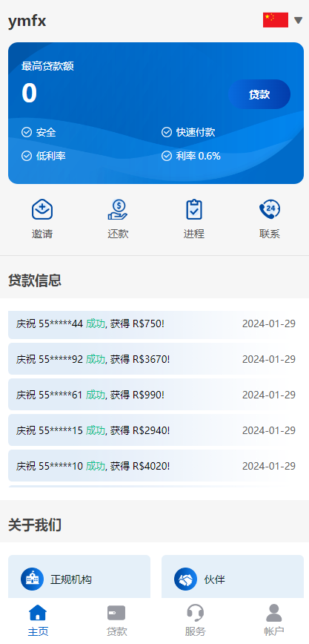The width and height of the screenshot is (309, 644).
Task: Select the loan entry with R$4020
Action: click(156, 466)
